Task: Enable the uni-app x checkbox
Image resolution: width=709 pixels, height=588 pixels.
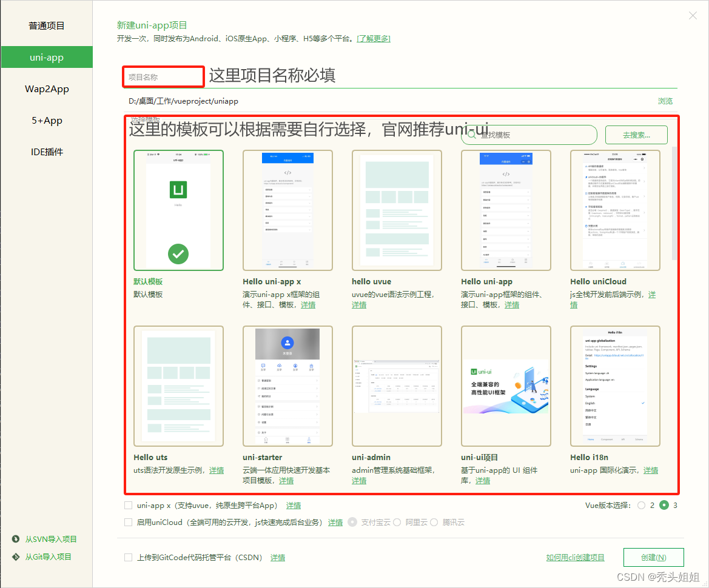Action: pyautogui.click(x=129, y=506)
